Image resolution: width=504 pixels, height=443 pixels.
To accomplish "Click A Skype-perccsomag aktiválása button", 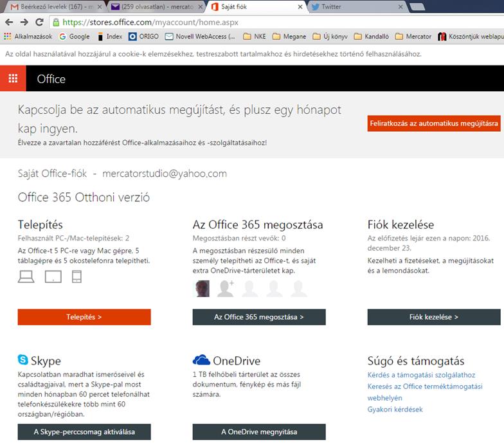I will tap(84, 432).
